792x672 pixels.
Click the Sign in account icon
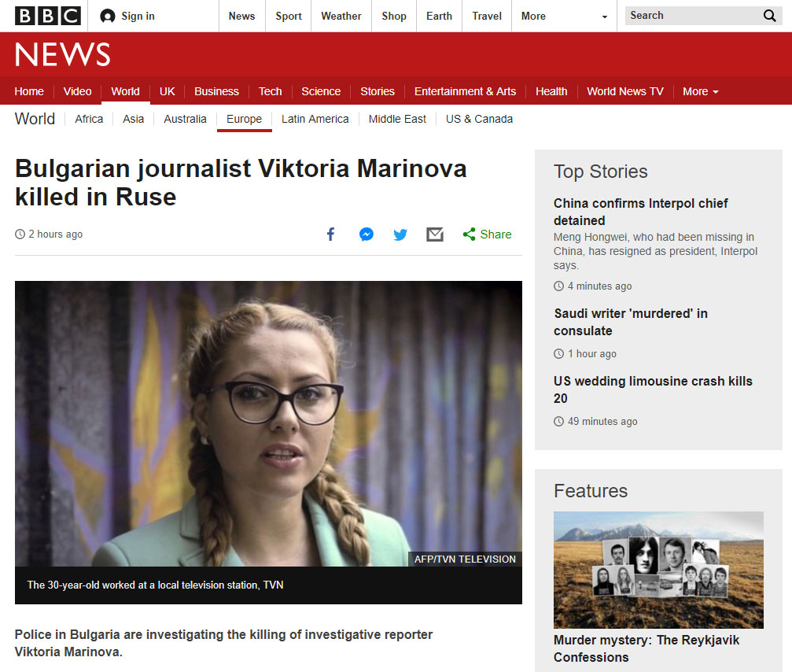108,17
